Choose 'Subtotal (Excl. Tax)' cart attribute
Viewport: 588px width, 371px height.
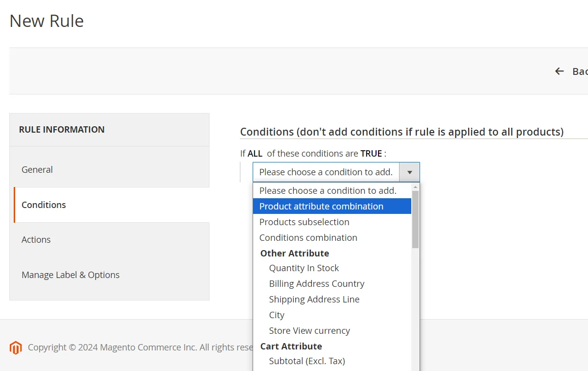(x=307, y=361)
